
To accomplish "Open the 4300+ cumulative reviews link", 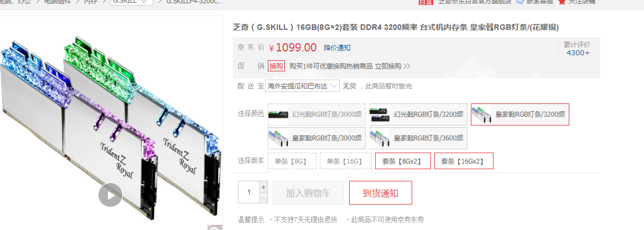I will [578, 53].
